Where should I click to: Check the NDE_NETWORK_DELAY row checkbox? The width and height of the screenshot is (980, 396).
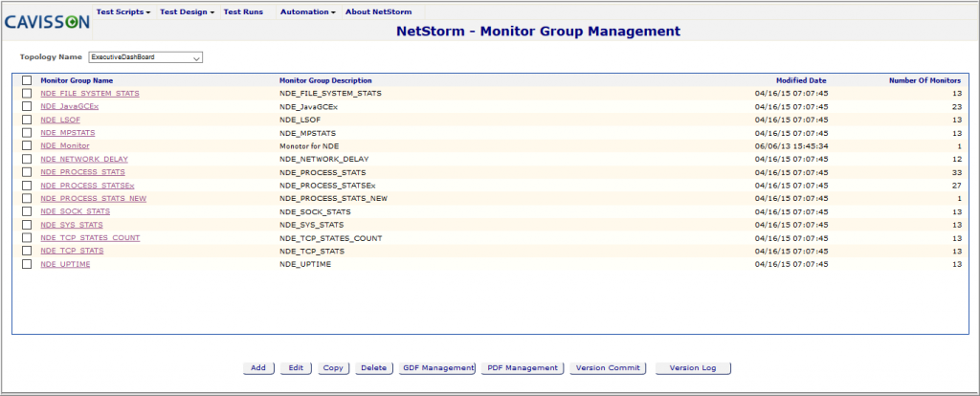[27, 159]
